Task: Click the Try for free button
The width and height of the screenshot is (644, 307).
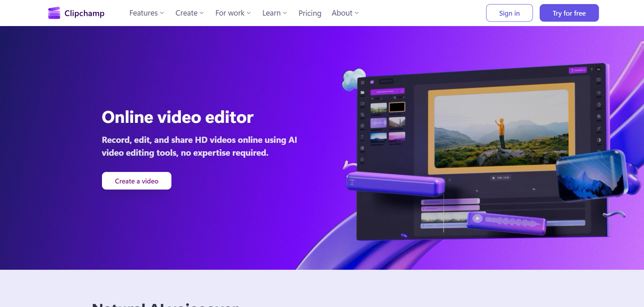Action: pos(569,13)
